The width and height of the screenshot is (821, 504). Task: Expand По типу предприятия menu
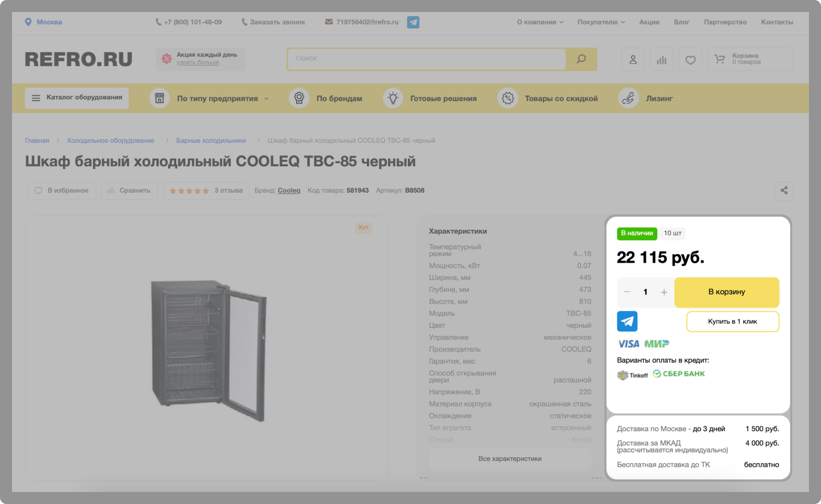[x=223, y=99]
